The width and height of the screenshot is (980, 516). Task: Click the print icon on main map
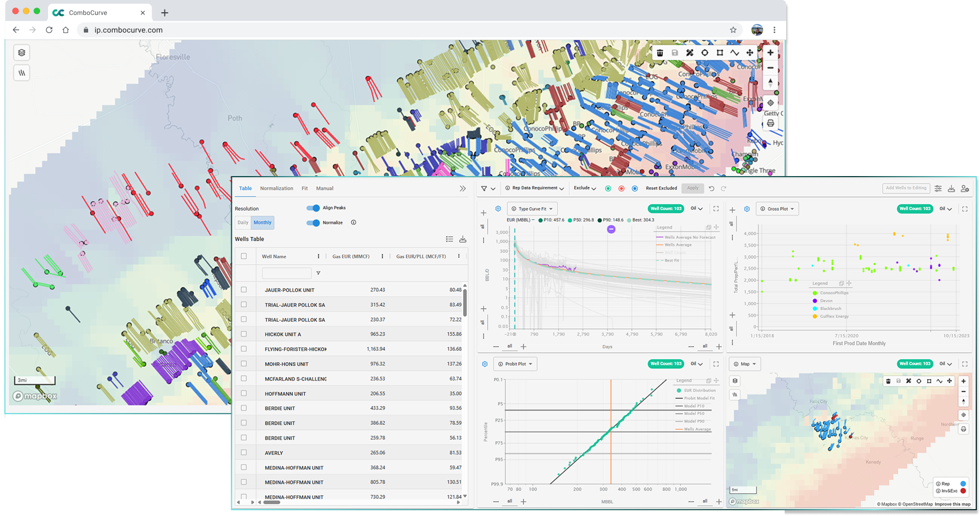[770, 123]
